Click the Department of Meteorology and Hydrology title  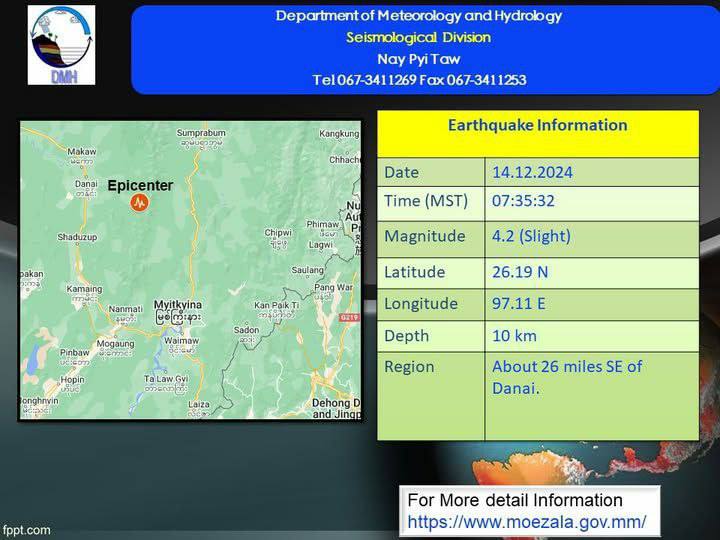(418, 16)
